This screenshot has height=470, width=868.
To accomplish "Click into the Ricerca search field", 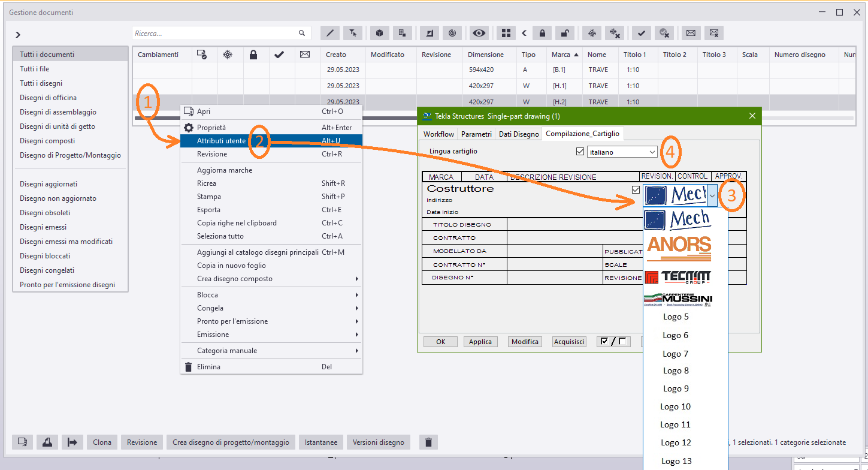I will tap(216, 34).
